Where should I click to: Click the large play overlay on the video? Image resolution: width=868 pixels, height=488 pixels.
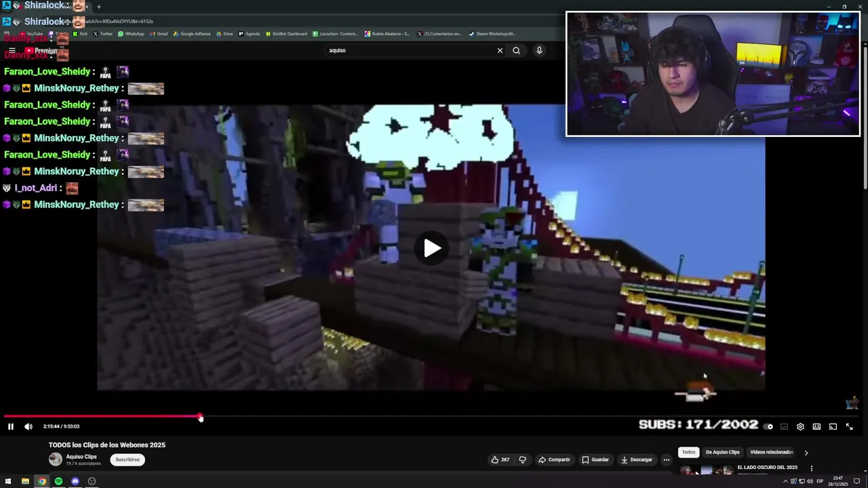[432, 248]
